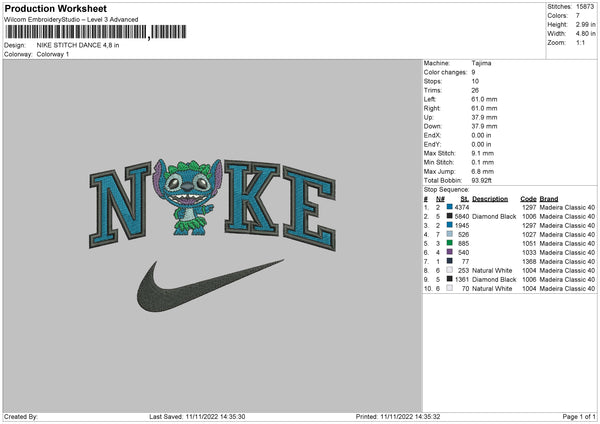600x424 pixels.
Task: Click the 'Stop Sequence:' heading
Action: click(446, 190)
